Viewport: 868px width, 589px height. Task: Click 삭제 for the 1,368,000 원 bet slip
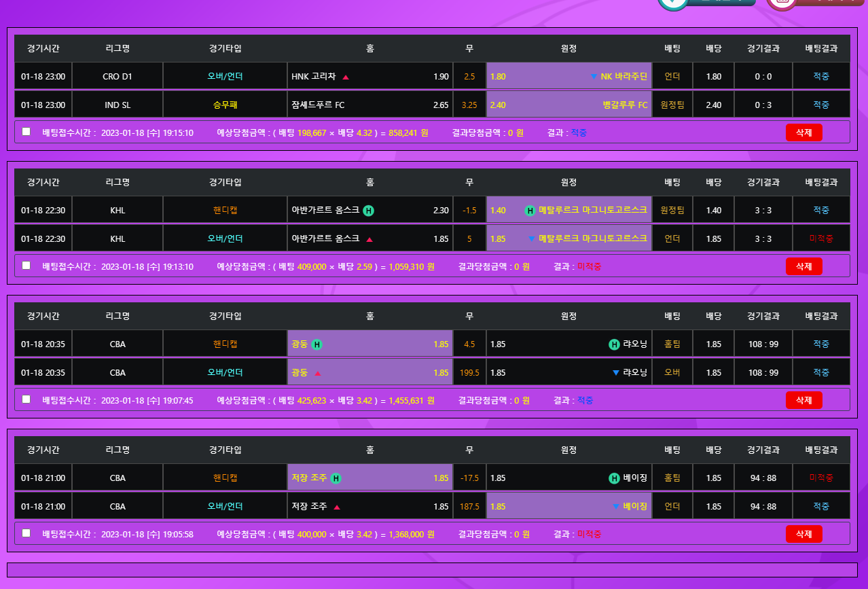[x=803, y=534]
